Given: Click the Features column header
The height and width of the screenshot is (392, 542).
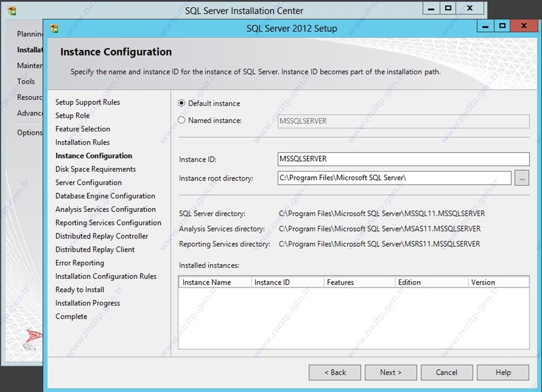Looking at the screenshot, I should (x=359, y=282).
